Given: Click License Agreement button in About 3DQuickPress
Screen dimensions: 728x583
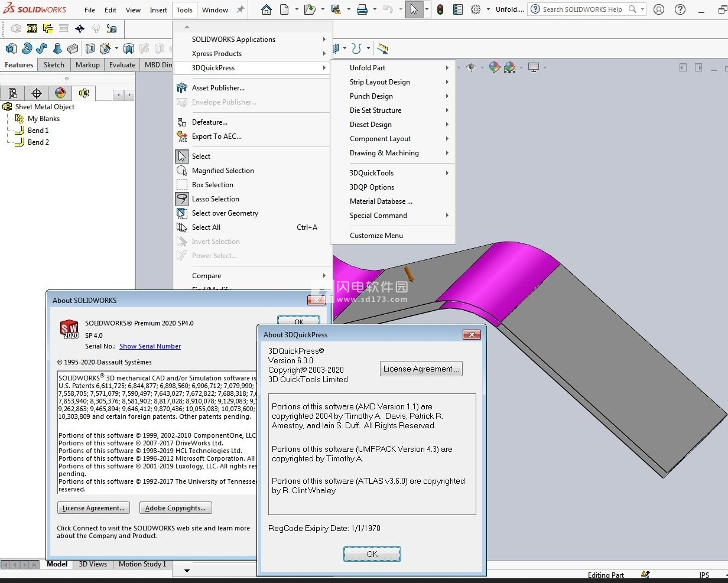Looking at the screenshot, I should (421, 369).
